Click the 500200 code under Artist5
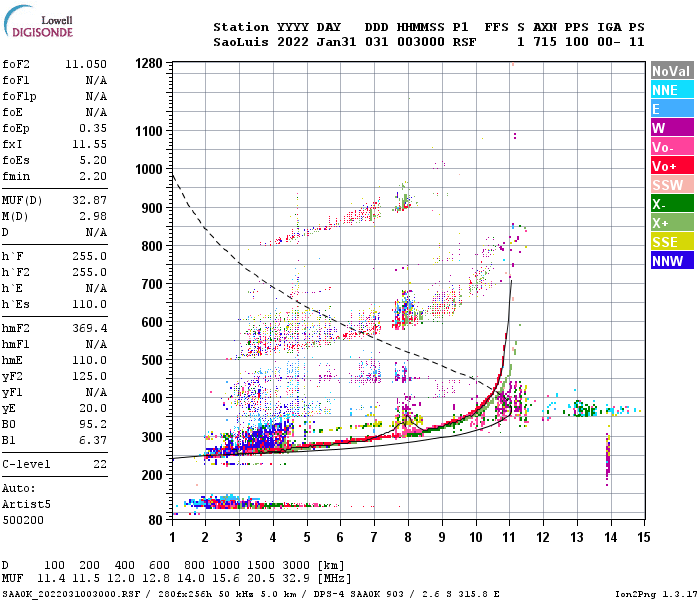This screenshot has height=600, width=700. [x=23, y=521]
